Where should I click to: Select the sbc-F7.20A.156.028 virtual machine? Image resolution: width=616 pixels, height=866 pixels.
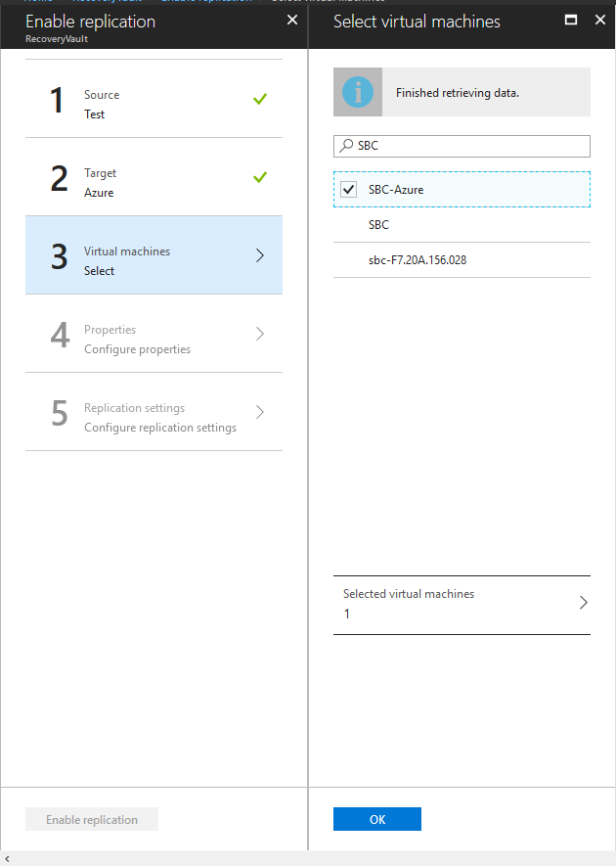(462, 260)
